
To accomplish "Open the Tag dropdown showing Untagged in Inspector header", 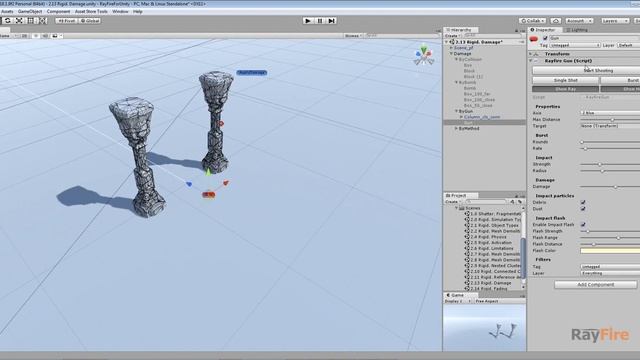I will [575, 45].
